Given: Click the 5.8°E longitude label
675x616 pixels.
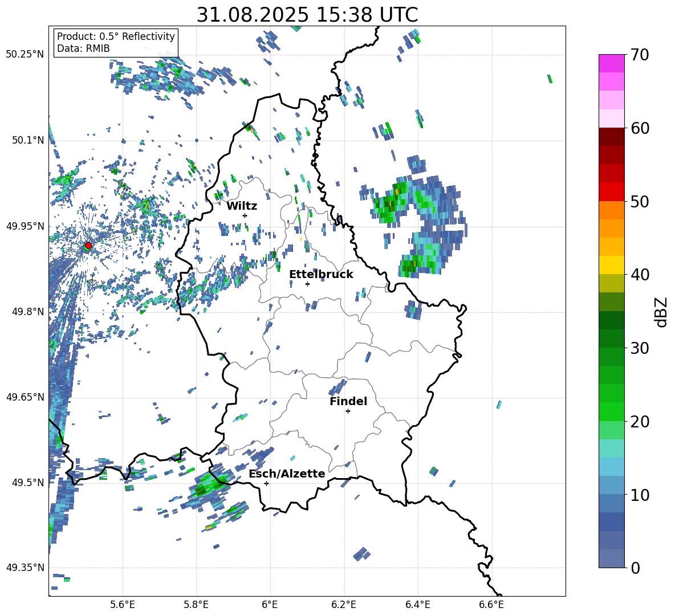Looking at the screenshot, I should tap(196, 605).
